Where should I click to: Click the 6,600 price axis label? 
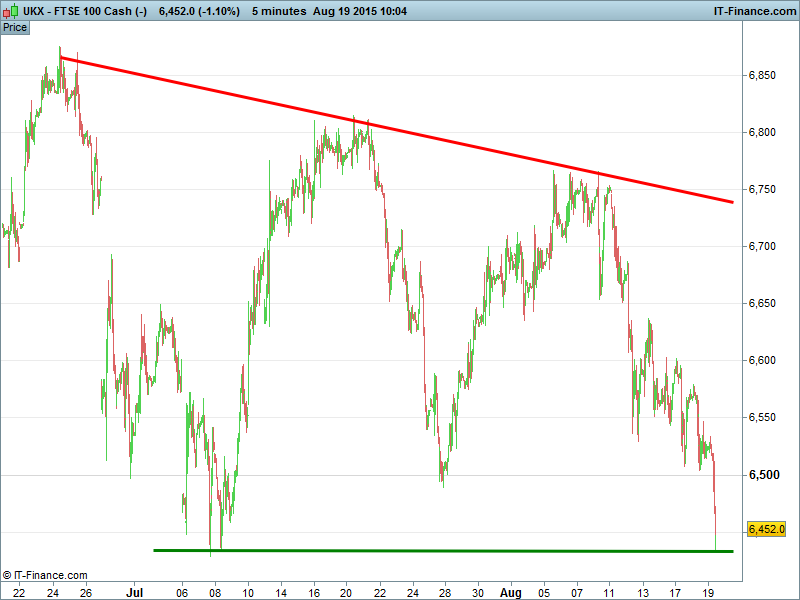coord(762,361)
